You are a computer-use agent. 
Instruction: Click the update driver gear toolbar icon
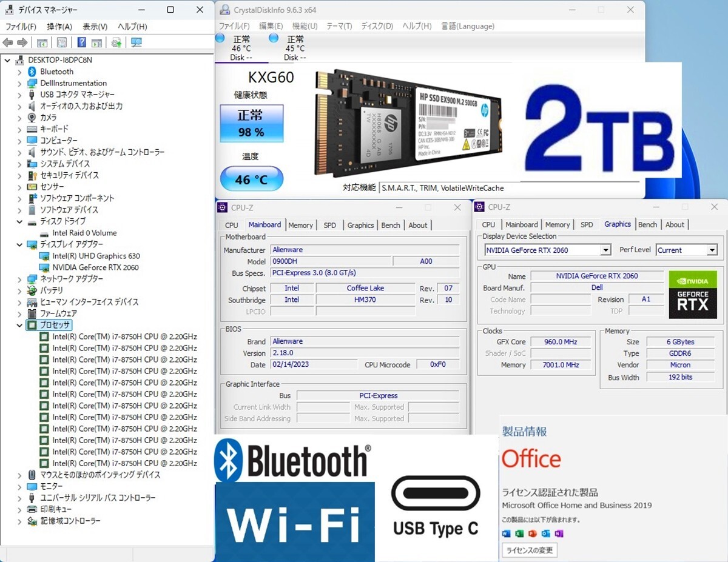coord(116,42)
